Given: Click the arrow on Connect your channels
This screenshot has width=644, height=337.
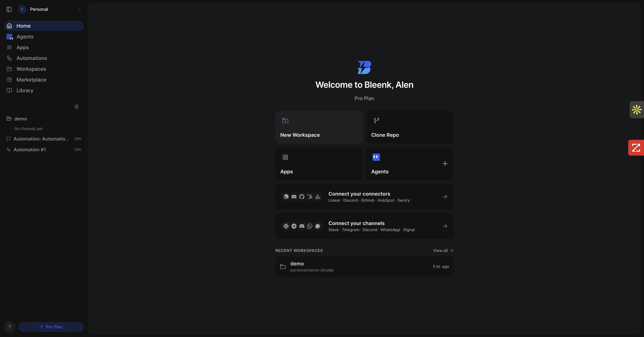Looking at the screenshot, I should 445,226.
